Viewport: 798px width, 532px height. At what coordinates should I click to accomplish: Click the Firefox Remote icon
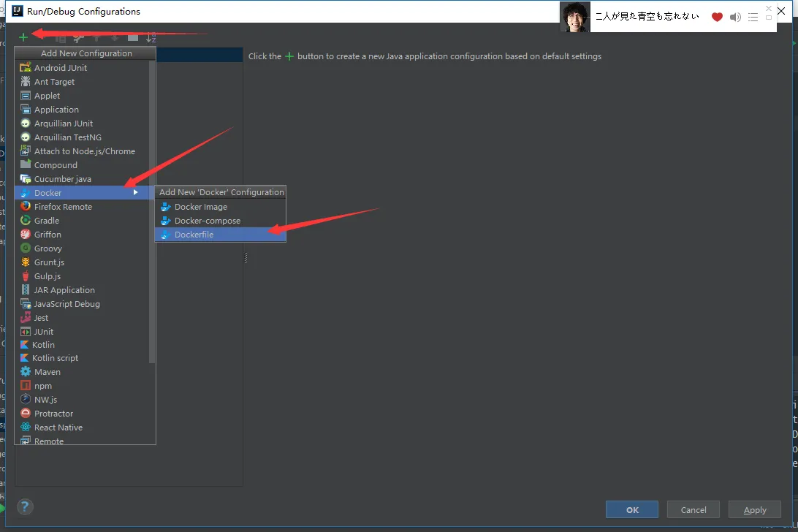[x=26, y=206]
